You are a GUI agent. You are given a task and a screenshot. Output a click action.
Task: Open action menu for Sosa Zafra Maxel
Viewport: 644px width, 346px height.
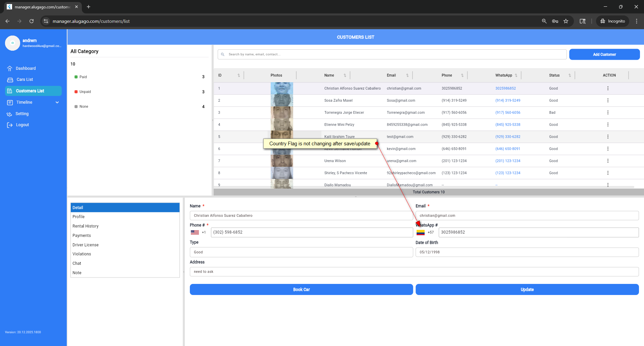tap(607, 100)
